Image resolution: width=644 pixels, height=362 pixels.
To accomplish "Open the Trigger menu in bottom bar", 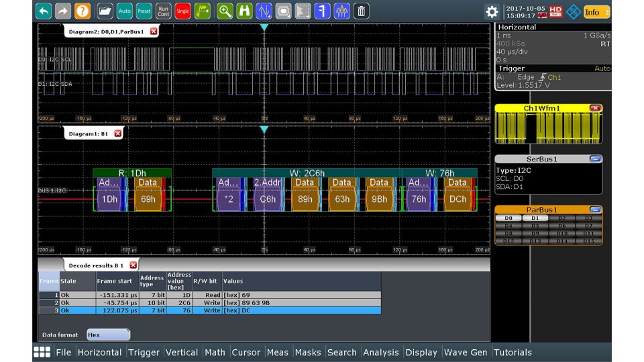I will click(x=144, y=352).
